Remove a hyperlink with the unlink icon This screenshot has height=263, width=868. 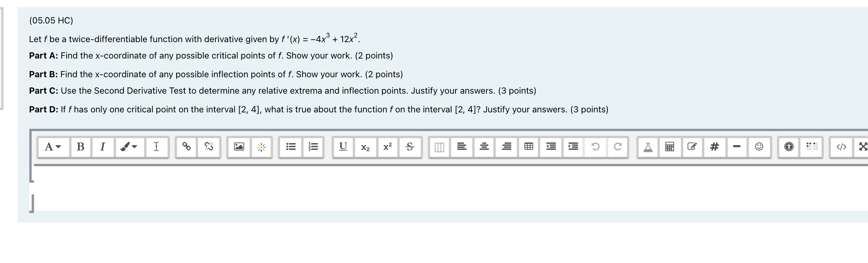coord(208,147)
